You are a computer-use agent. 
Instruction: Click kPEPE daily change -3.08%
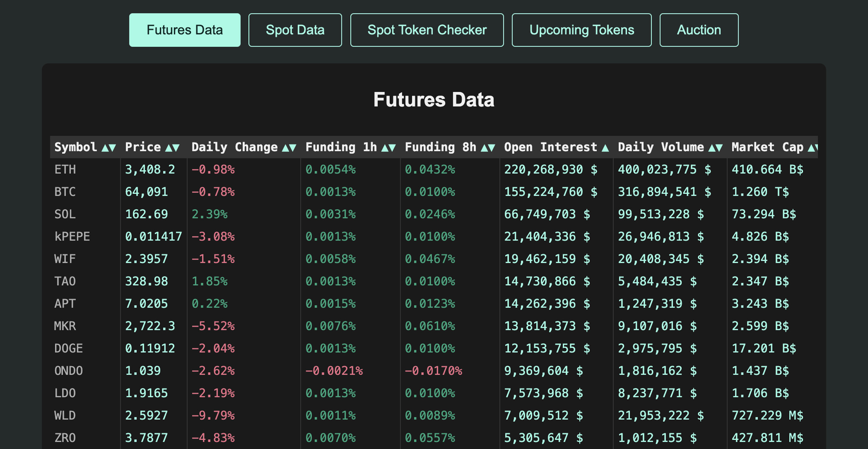point(213,236)
